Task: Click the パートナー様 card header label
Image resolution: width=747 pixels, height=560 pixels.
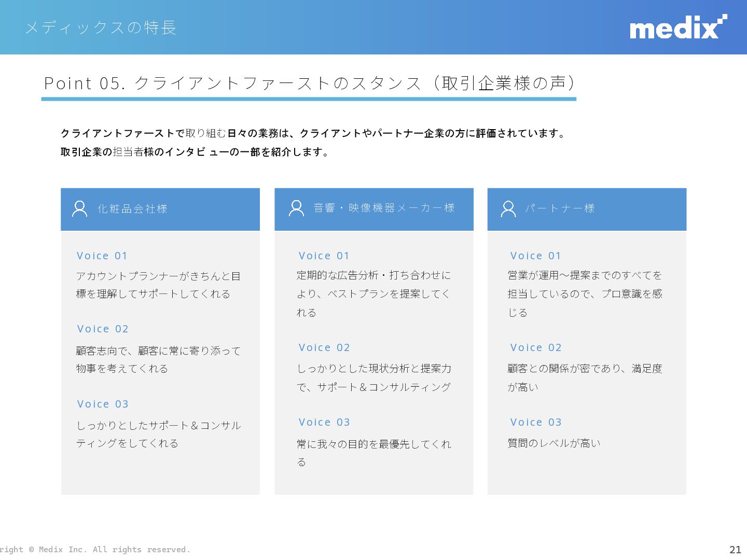Action: tap(560, 208)
